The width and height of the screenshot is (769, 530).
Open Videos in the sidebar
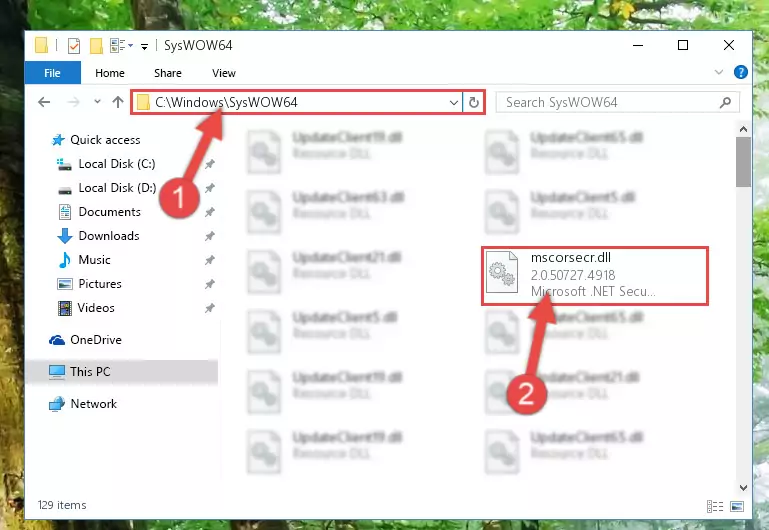pos(86,308)
